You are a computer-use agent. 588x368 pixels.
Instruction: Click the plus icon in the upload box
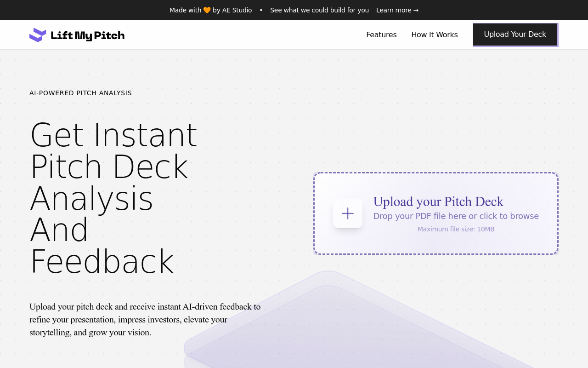(348, 213)
